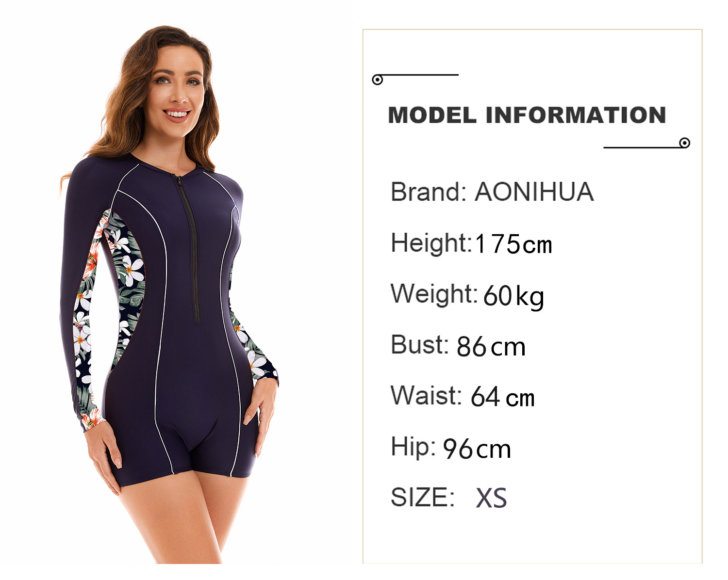This screenshot has width=728, height=580.
Task: Select the Brand: AONIHUA text
Action: 492,192
